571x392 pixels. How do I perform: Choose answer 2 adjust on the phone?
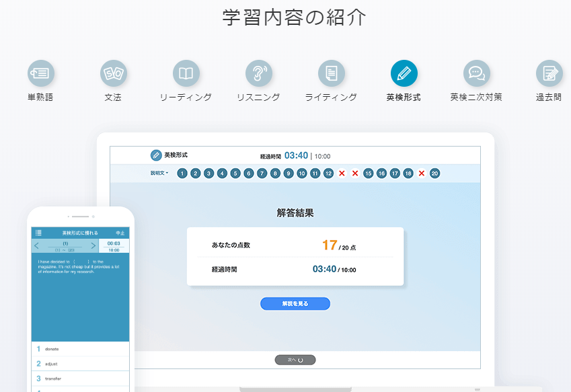pos(81,364)
